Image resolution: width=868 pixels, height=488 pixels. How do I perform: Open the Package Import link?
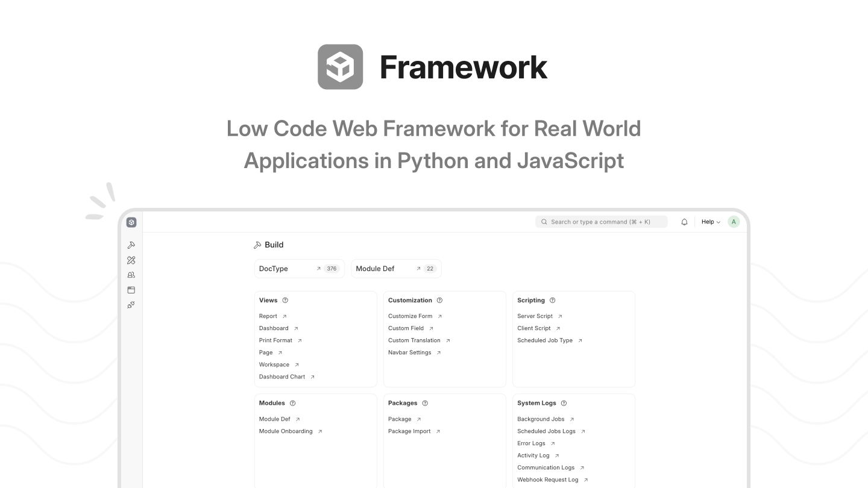click(409, 431)
